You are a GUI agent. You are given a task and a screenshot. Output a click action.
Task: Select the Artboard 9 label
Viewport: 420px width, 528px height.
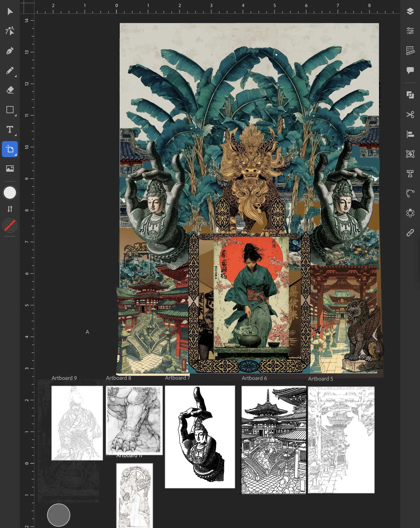(64, 378)
